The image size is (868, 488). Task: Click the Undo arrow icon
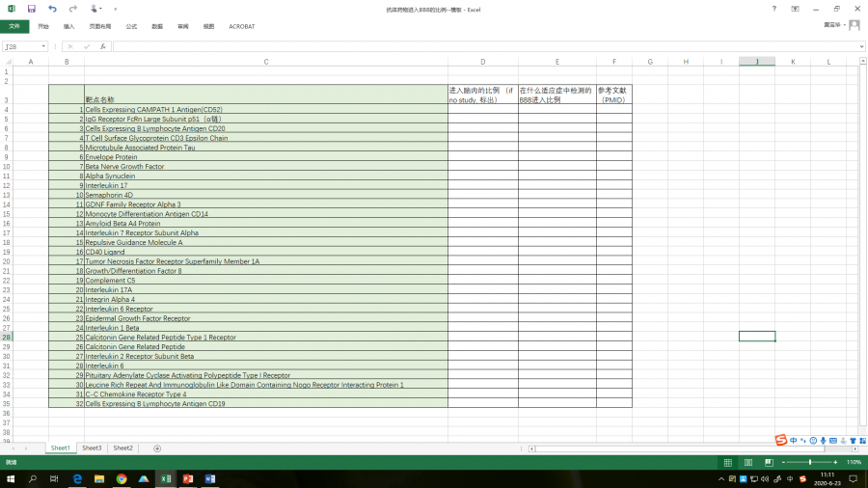click(52, 9)
